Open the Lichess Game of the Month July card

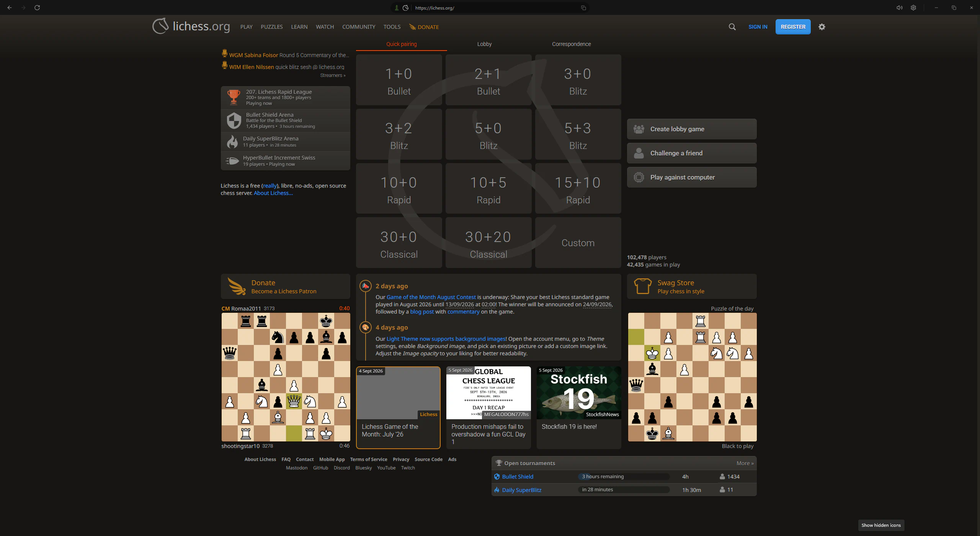pos(398,407)
